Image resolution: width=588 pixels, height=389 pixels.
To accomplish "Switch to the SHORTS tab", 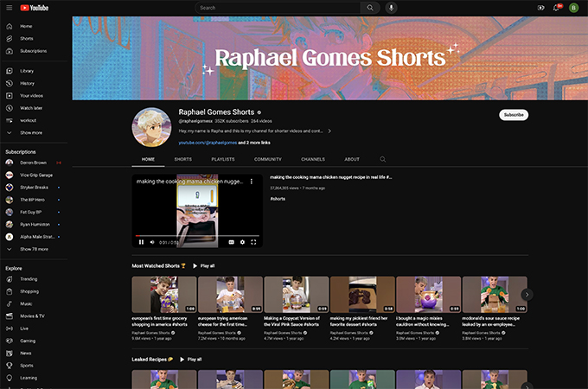I will point(183,159).
